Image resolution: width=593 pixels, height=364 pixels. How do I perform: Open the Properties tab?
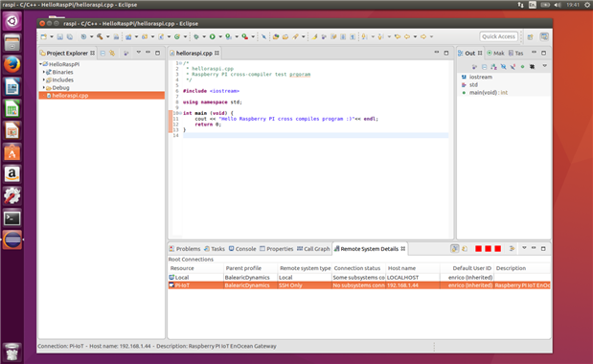click(x=277, y=249)
